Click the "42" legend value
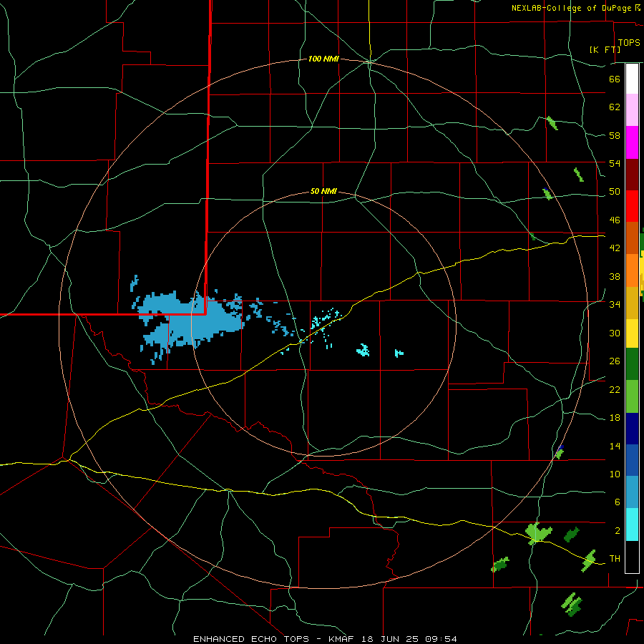The image size is (644, 644). coord(615,248)
